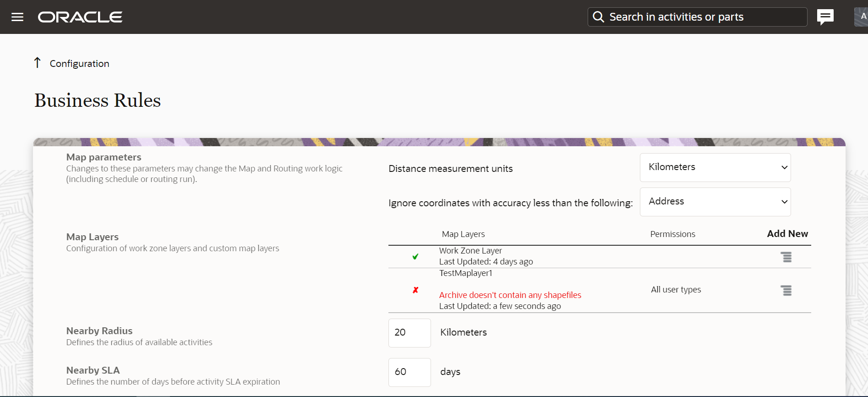Open the chat messages icon

pos(825,17)
